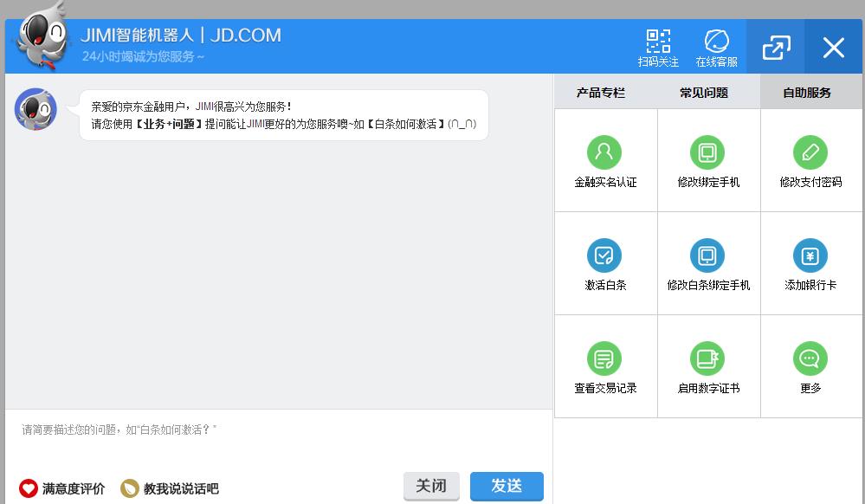Contact 在线客服 live support
Viewport: 865px width, 504px height.
point(717,48)
